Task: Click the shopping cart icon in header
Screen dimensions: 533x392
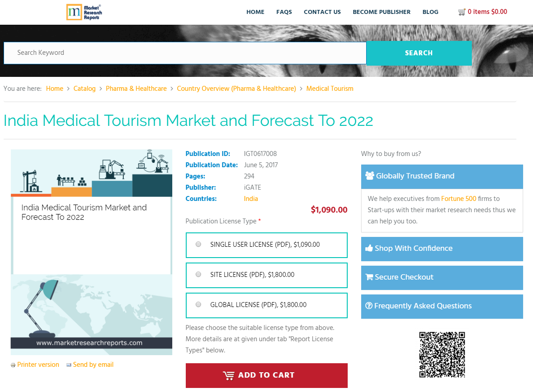Action: (461, 12)
